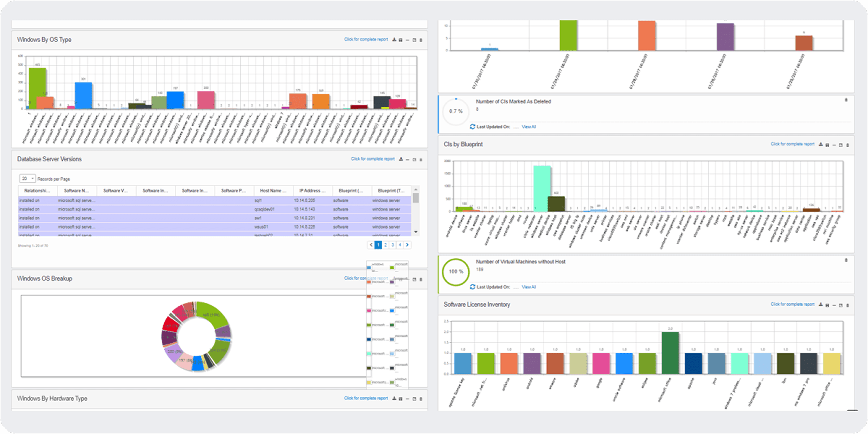Click the green 465 donut chart slice
The width and height of the screenshot is (868, 434).
click(x=213, y=313)
